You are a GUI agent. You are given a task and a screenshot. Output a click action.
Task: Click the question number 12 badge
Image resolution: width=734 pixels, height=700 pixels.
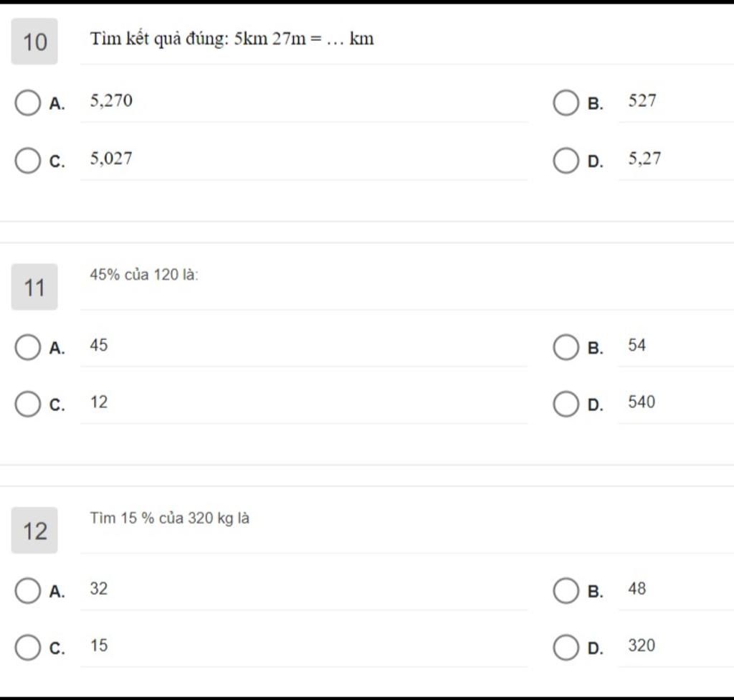coord(34,531)
